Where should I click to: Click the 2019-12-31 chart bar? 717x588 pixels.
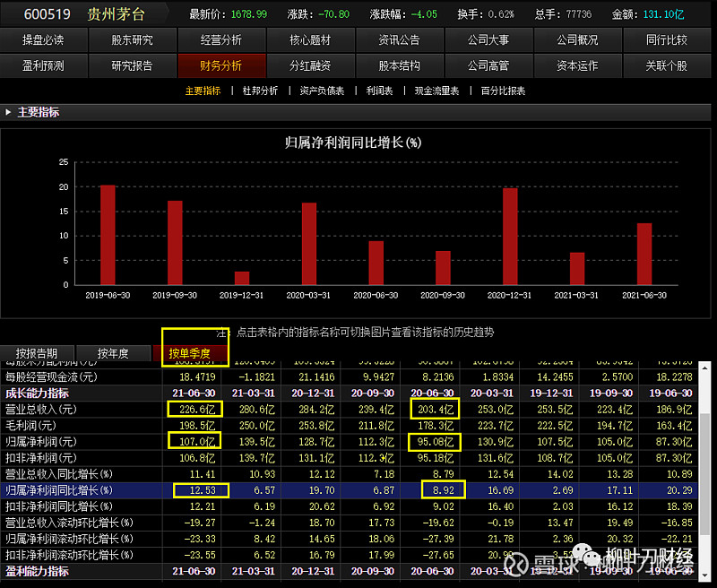pyautogui.click(x=242, y=278)
